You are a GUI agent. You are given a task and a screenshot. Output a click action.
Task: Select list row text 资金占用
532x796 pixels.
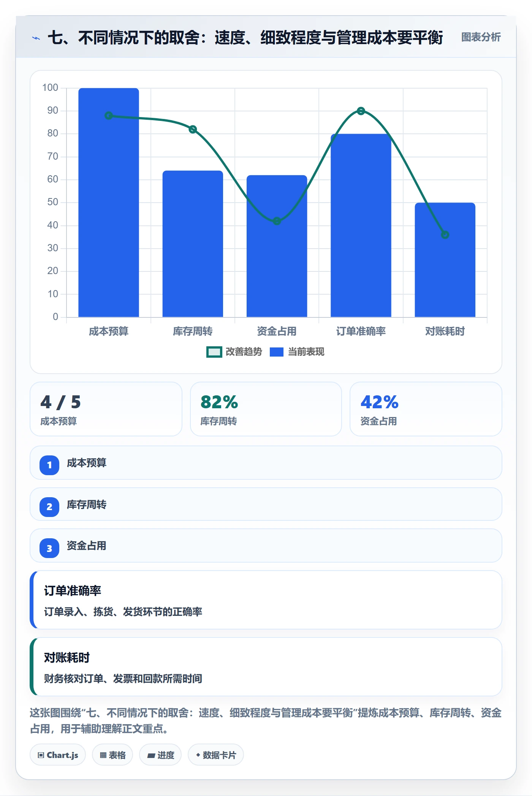click(87, 546)
